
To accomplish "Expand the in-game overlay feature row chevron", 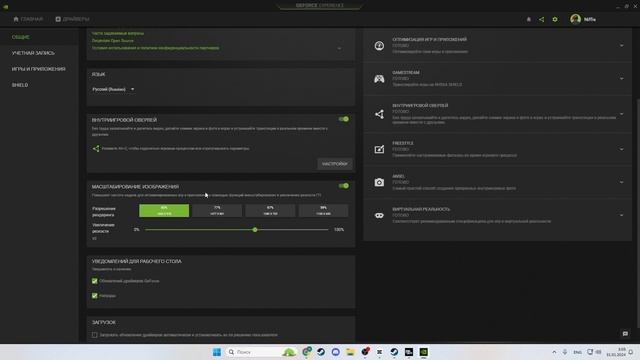I will click(x=622, y=114).
